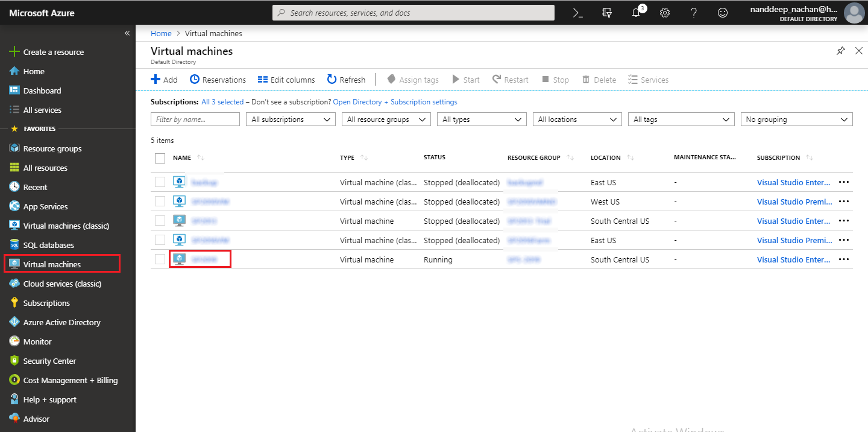The image size is (868, 432).
Task: Click the Monitor gauge icon
Action: (x=14, y=341)
